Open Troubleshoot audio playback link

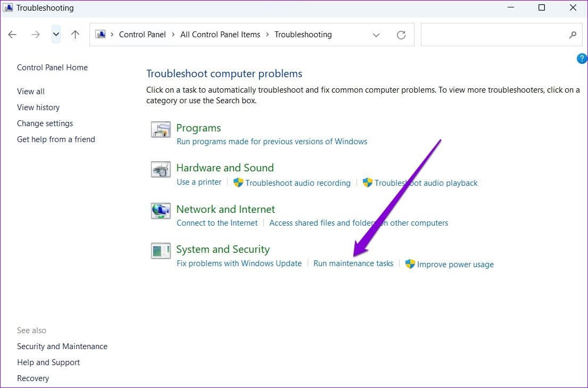(x=426, y=183)
